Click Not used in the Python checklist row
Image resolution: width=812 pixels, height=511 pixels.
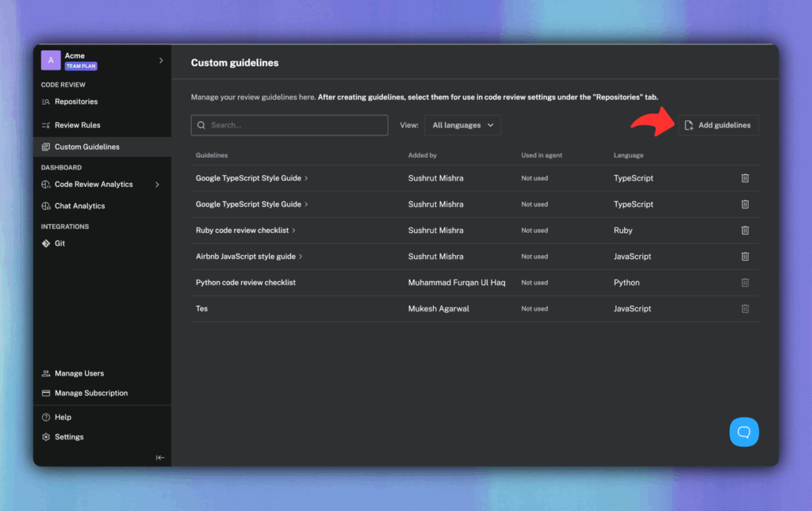coord(534,282)
